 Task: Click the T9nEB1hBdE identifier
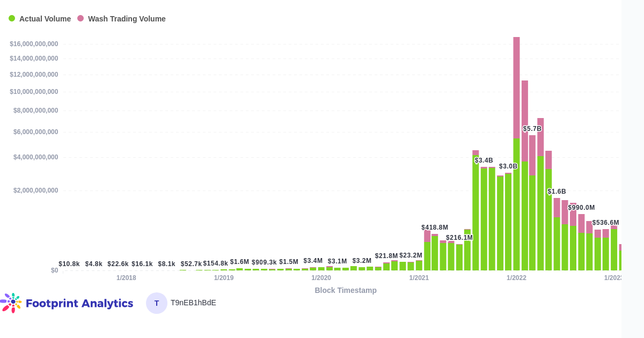[x=193, y=303]
